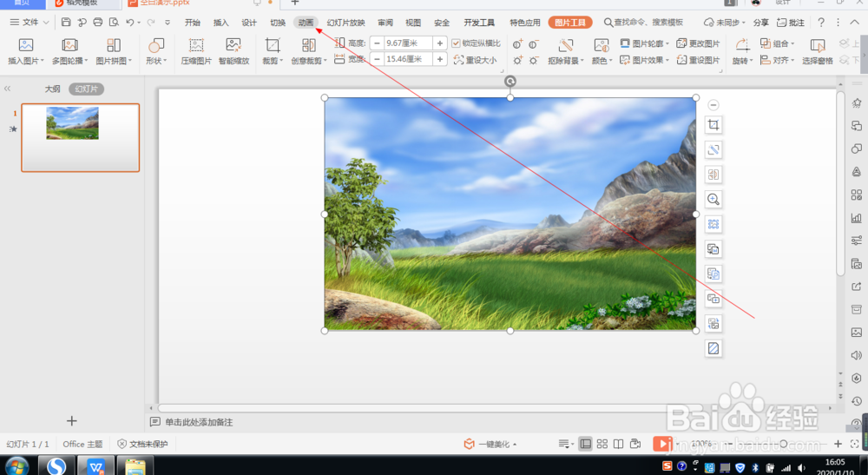Switch to slide sorter view icon
868x475 pixels.
pyautogui.click(x=602, y=444)
